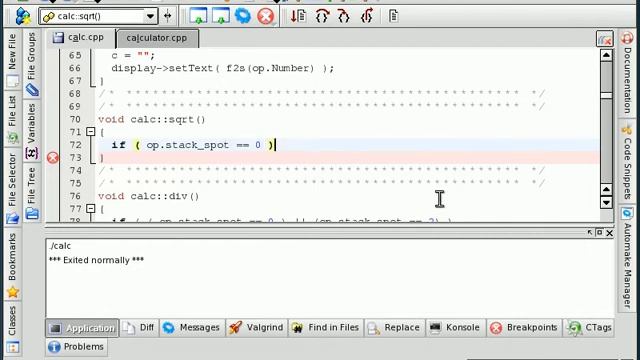Open the New File side panel

click(x=12, y=60)
